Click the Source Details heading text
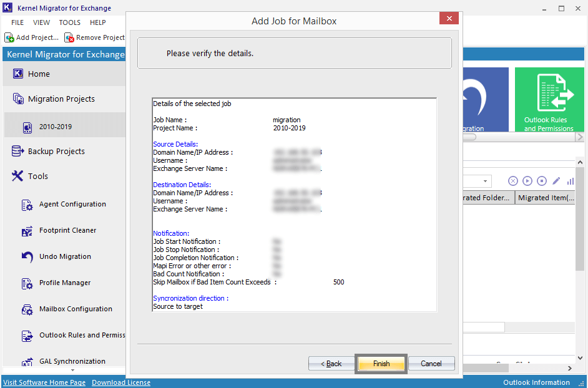588x388 pixels. [175, 144]
